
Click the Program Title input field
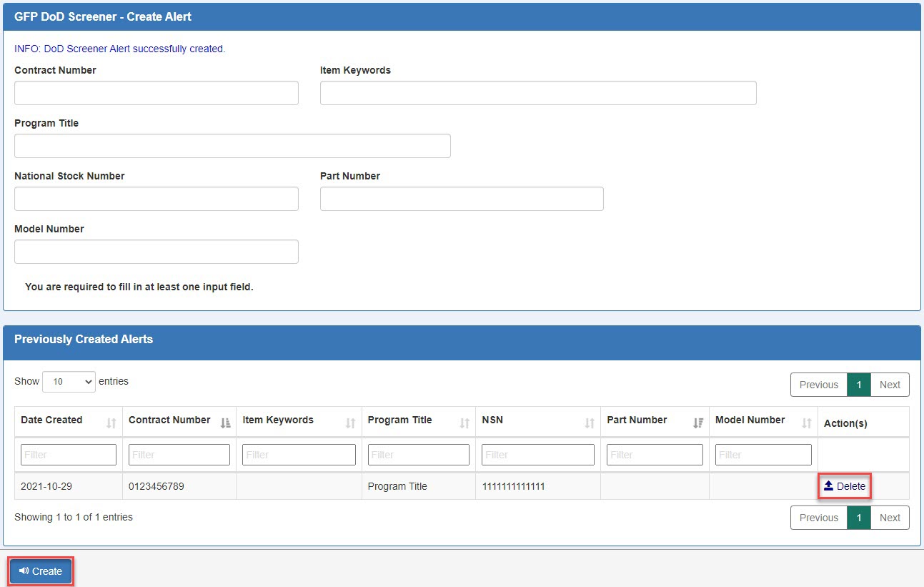(x=232, y=145)
